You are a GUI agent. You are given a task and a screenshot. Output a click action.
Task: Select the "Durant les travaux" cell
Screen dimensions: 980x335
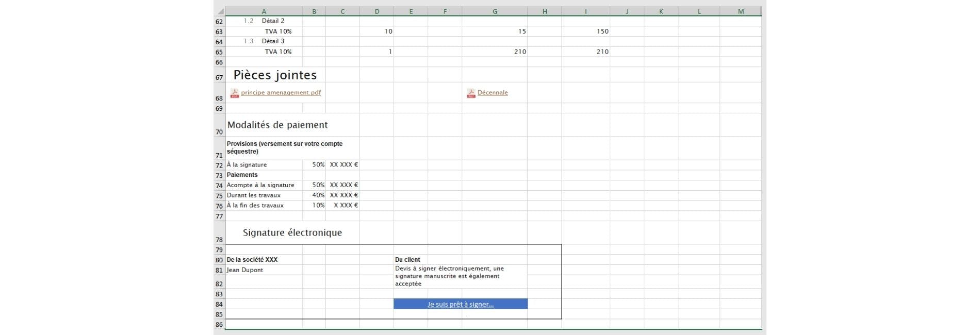pyautogui.click(x=264, y=195)
